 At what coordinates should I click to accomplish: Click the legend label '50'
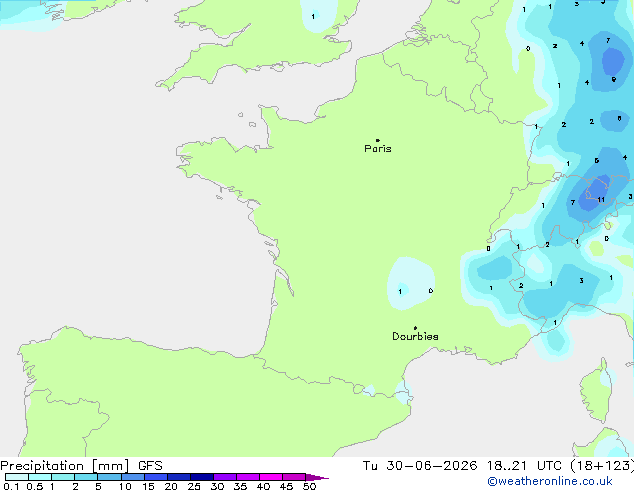click(309, 486)
